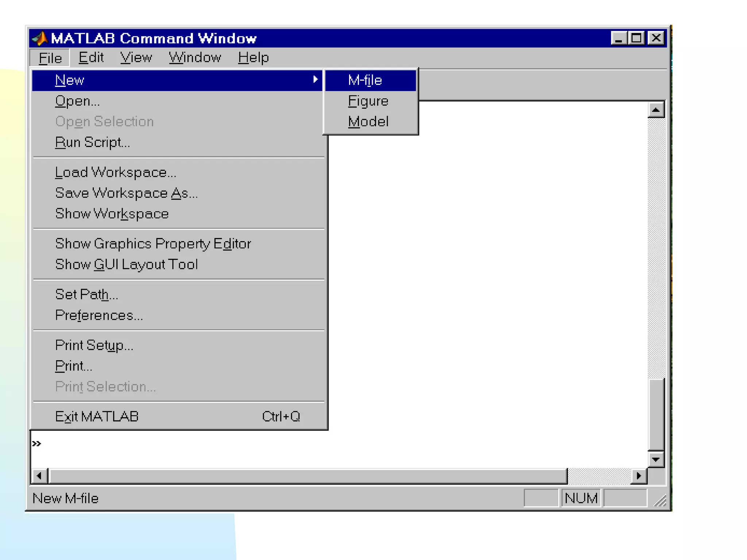Choose M-file from the New submenu
This screenshot has height=560, width=747.
365,80
